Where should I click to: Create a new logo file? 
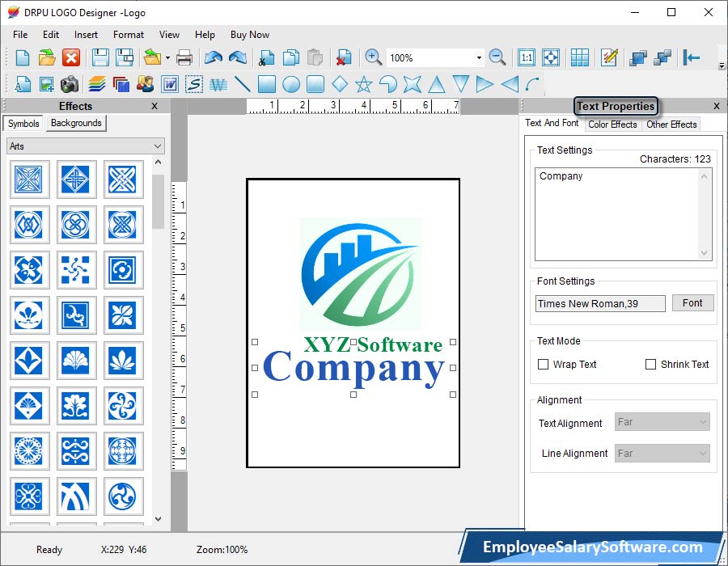23,58
